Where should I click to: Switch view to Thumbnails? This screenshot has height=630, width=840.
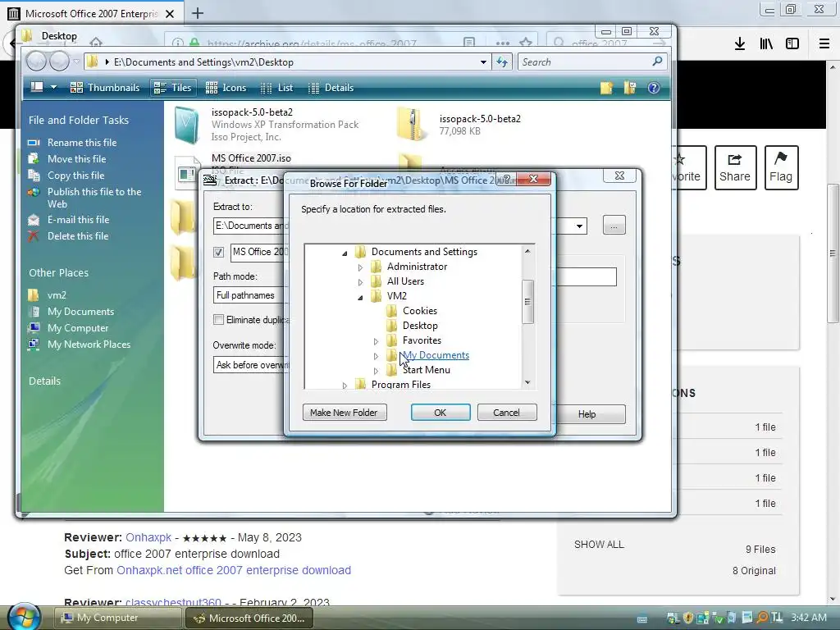point(105,88)
